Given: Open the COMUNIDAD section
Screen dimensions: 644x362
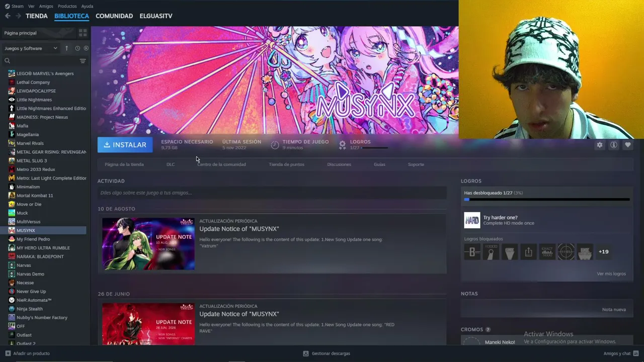Looking at the screenshot, I should tap(114, 16).
